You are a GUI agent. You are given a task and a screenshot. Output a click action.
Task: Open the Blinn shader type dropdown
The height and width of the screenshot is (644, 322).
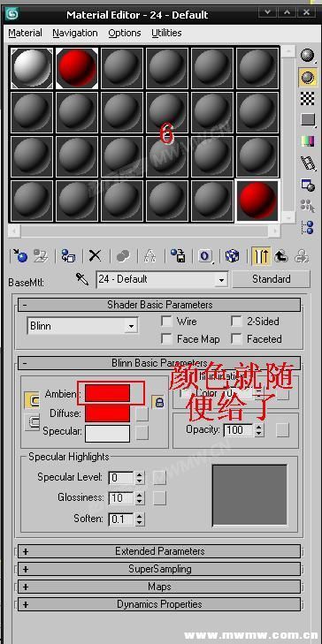click(x=131, y=327)
